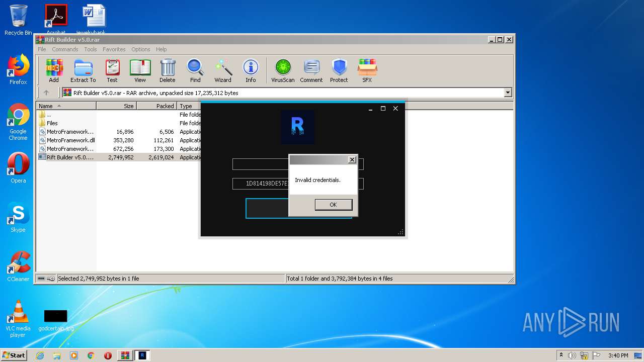Click the Find magnifier icon
Image resolution: width=644 pixels, height=362 pixels.
click(195, 71)
